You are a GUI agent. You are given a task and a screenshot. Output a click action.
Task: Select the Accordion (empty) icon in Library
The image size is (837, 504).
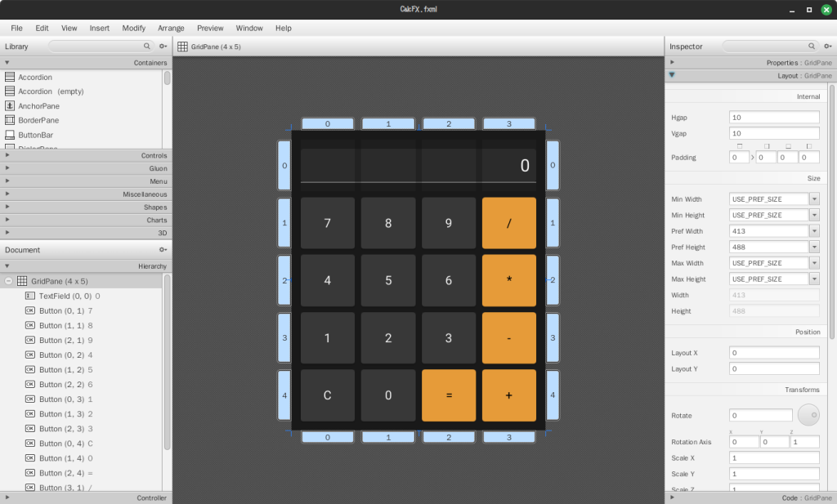point(10,91)
